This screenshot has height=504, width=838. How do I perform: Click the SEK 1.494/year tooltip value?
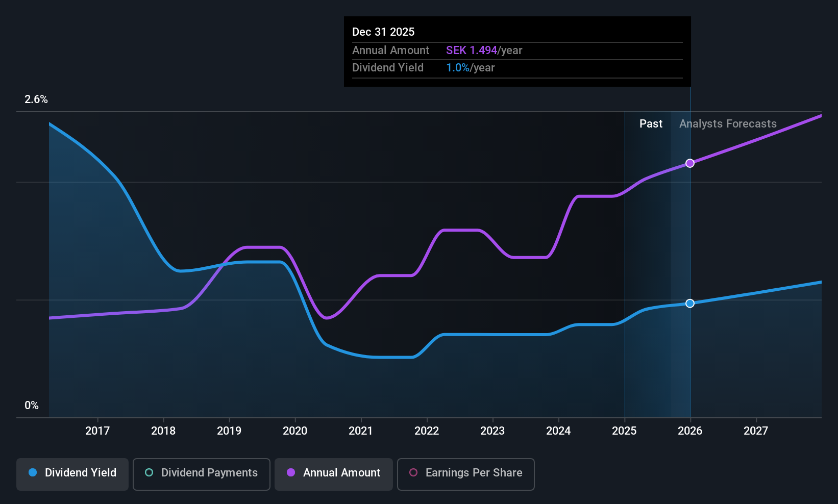[x=484, y=51]
